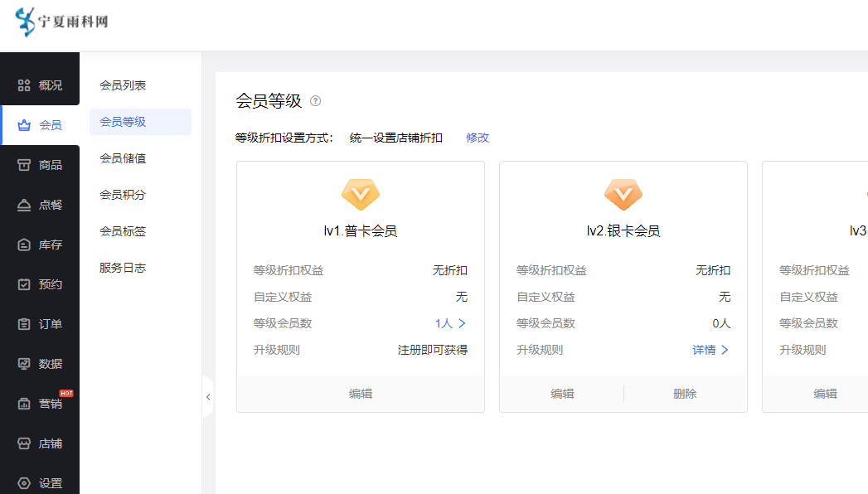Open the 店铺 store icon
The height and width of the screenshot is (494, 868).
(24, 443)
